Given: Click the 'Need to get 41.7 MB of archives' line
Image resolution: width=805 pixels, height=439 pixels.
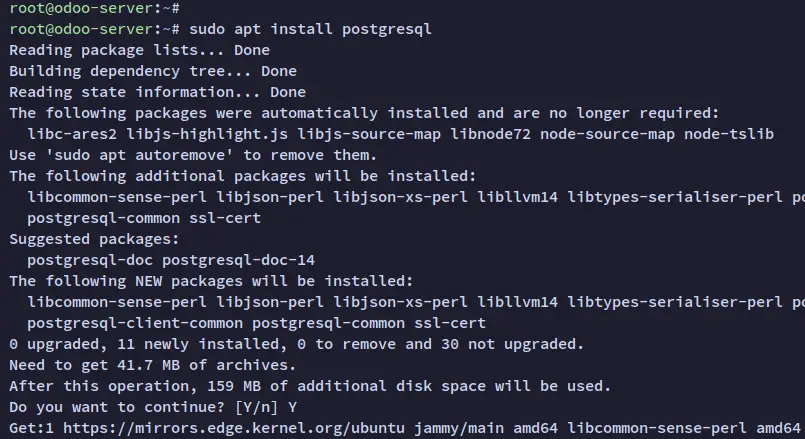Looking at the screenshot, I should click(152, 365).
